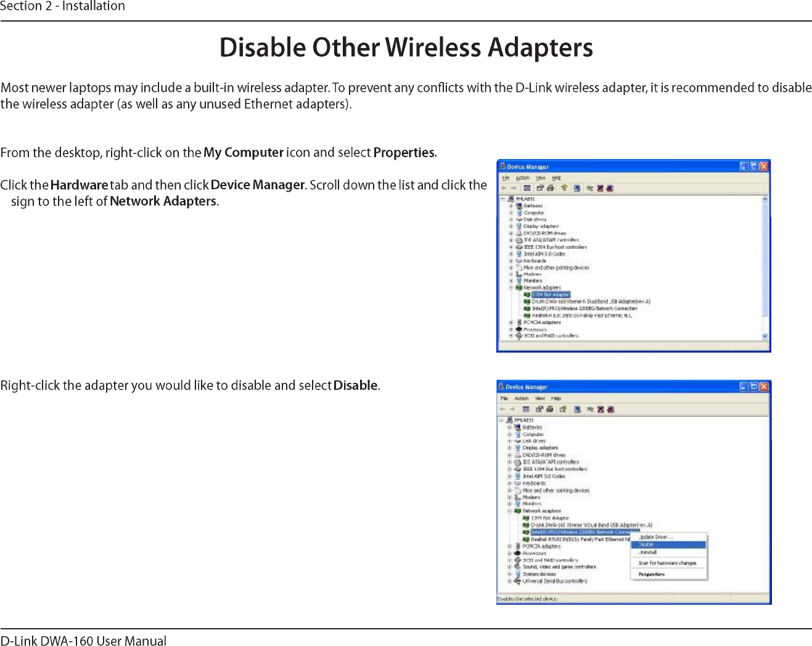Image resolution: width=812 pixels, height=646 pixels.
Task: Click Modems icon in upper window tree
Action: tap(519, 274)
